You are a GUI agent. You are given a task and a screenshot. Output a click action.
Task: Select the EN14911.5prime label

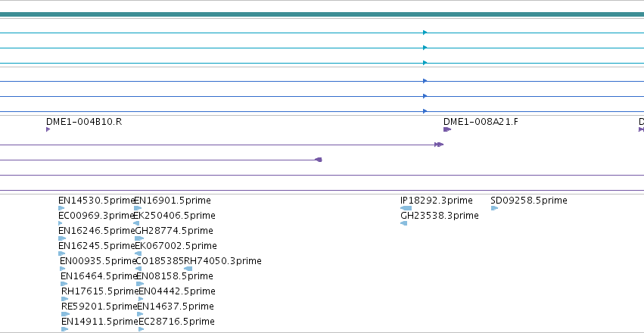pyautogui.click(x=100, y=322)
